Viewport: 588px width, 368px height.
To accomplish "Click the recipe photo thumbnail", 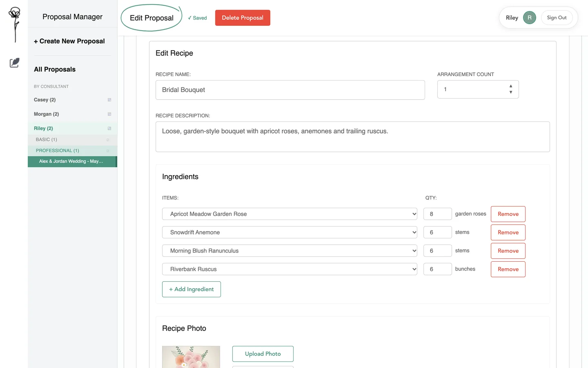I will [191, 357].
